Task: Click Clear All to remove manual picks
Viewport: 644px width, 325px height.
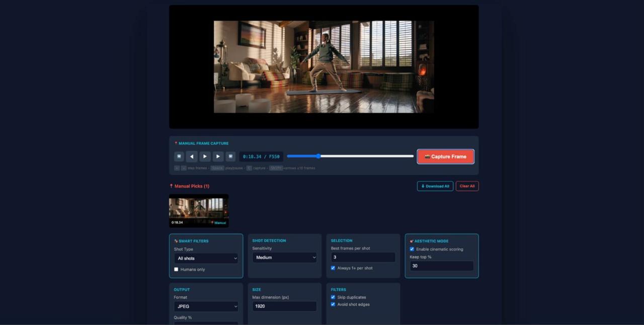Action: pyautogui.click(x=467, y=186)
